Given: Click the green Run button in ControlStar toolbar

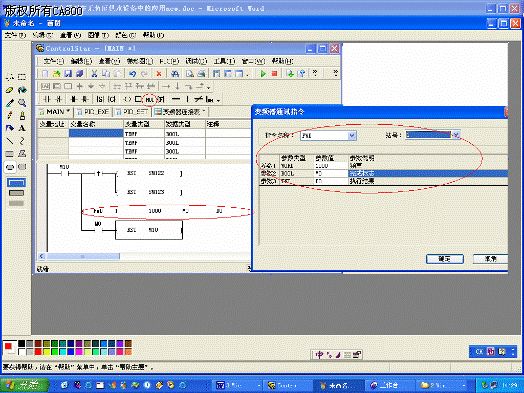Looking at the screenshot, I should pos(263,74).
